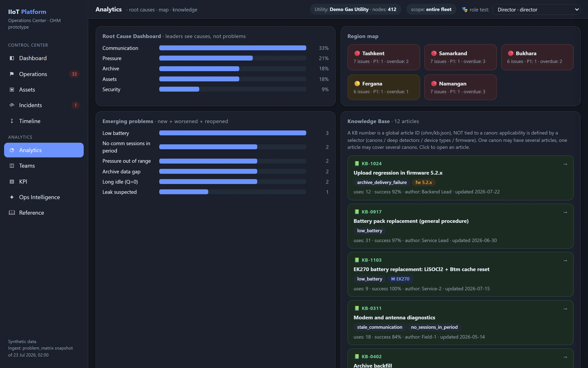The image size is (588, 368).
Task: Click the Knowledge Base heading
Action: point(368,121)
